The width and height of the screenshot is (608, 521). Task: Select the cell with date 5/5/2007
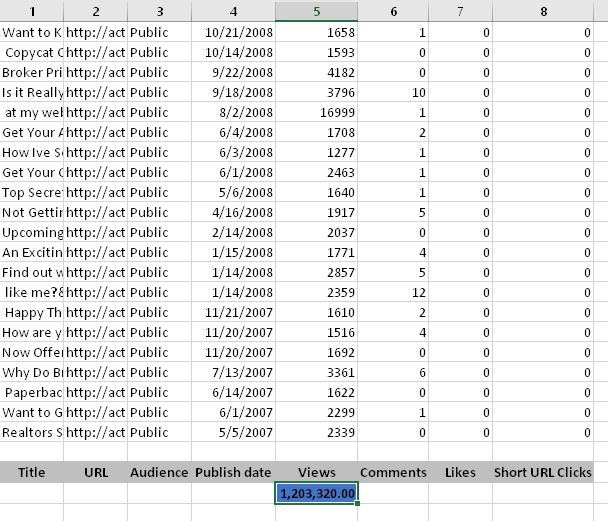click(233, 432)
